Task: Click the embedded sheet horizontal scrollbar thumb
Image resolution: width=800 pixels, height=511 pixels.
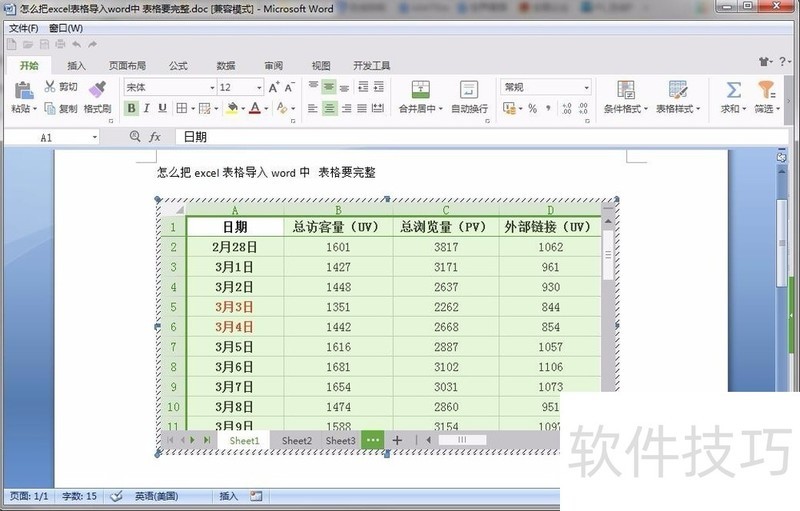Action: pos(462,440)
